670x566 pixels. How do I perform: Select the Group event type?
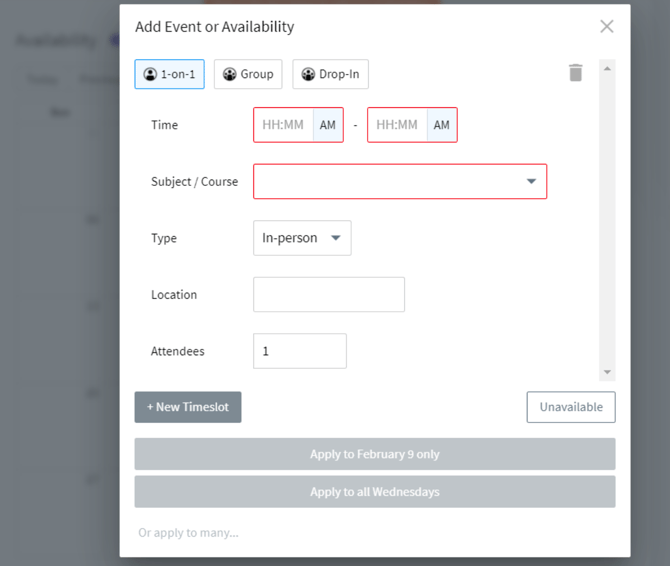(x=248, y=74)
